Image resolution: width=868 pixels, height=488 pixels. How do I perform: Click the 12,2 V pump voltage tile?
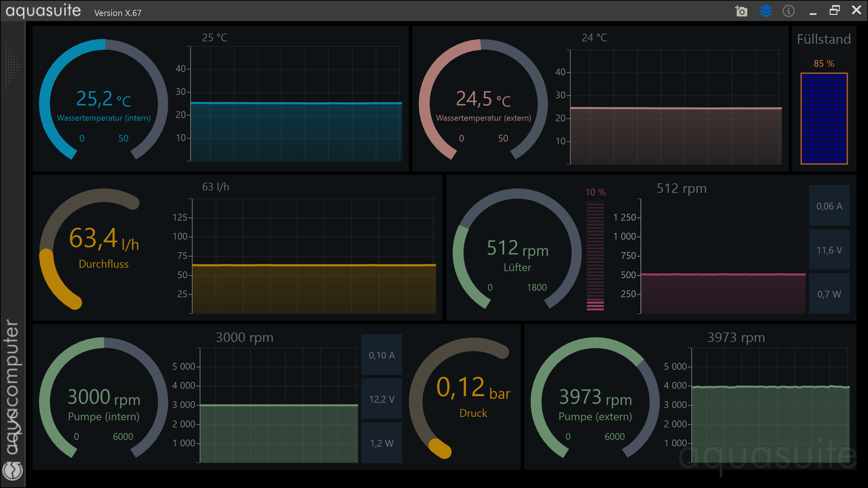point(381,399)
